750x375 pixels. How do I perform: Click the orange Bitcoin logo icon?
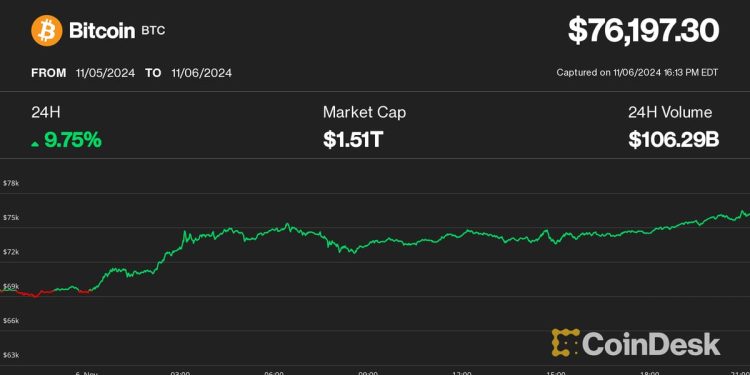tap(47, 31)
